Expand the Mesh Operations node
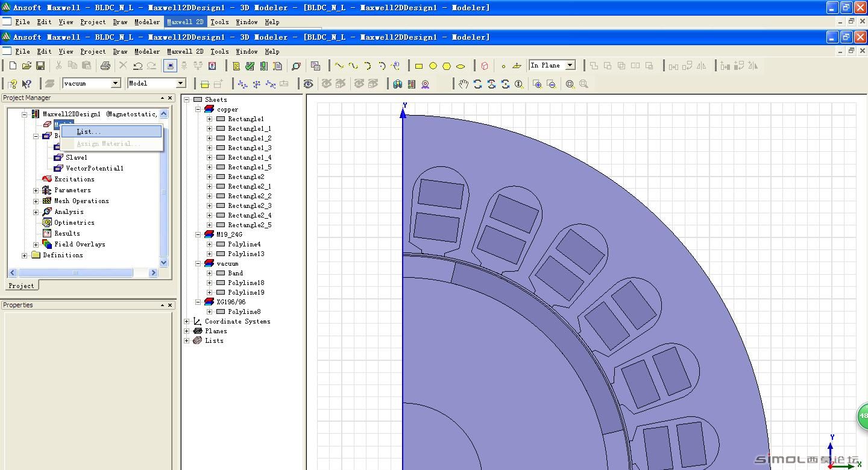The height and width of the screenshot is (470, 868). click(x=36, y=201)
